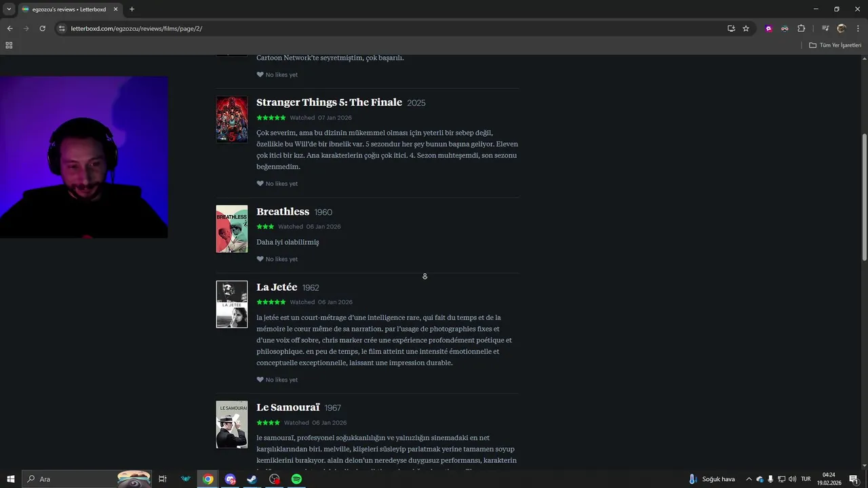This screenshot has width=868, height=488.
Task: Open the Tüm Yer İşaretleri bookmarks folder
Action: click(835, 45)
